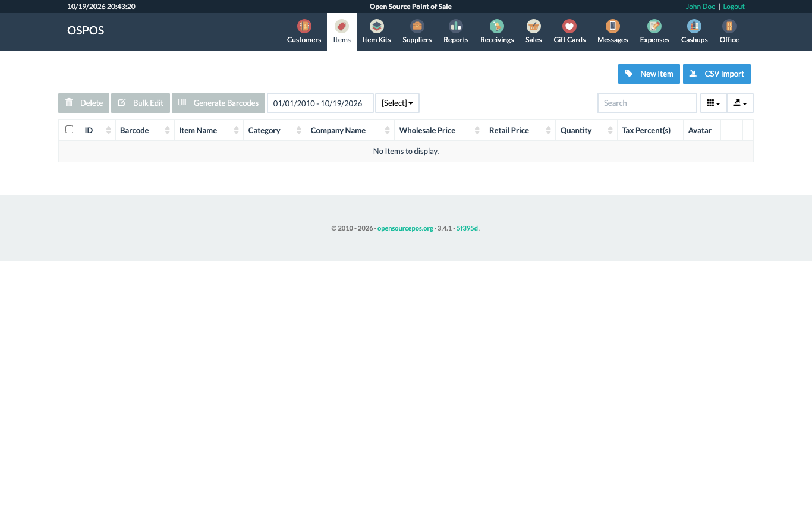The height and width of the screenshot is (511, 812).
Task: Open the 5f395d commit link
Action: [x=467, y=228]
